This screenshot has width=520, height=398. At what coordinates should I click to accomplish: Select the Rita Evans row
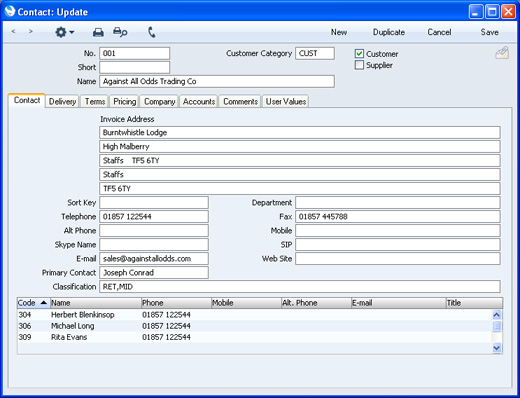[255, 337]
